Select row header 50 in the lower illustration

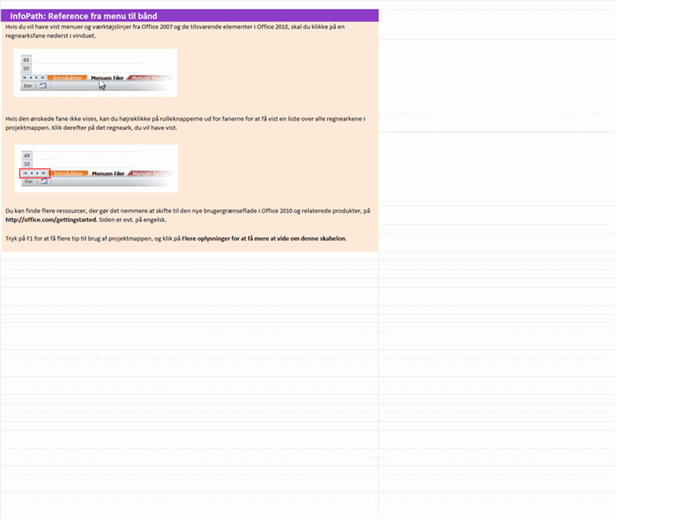click(x=28, y=164)
